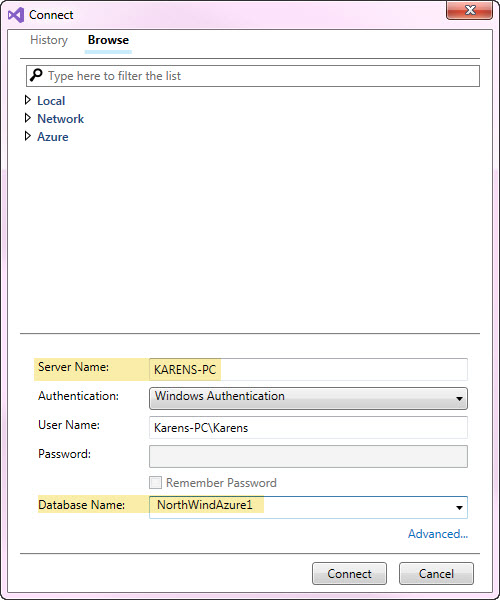The height and width of the screenshot is (600, 500).
Task: Open the Advanced... link
Action: point(438,534)
